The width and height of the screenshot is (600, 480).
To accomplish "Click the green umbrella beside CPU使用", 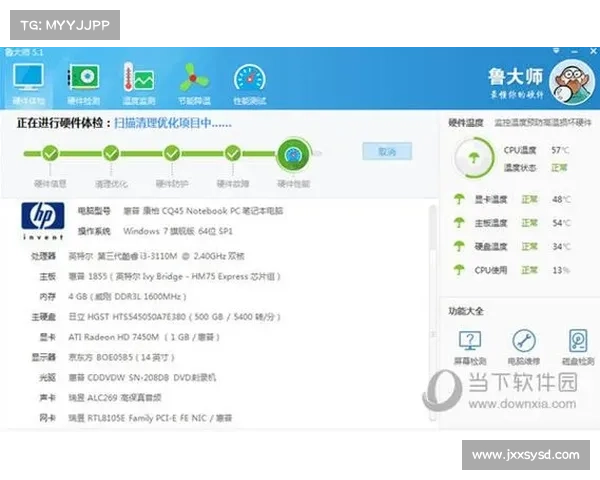I will pyautogui.click(x=459, y=270).
